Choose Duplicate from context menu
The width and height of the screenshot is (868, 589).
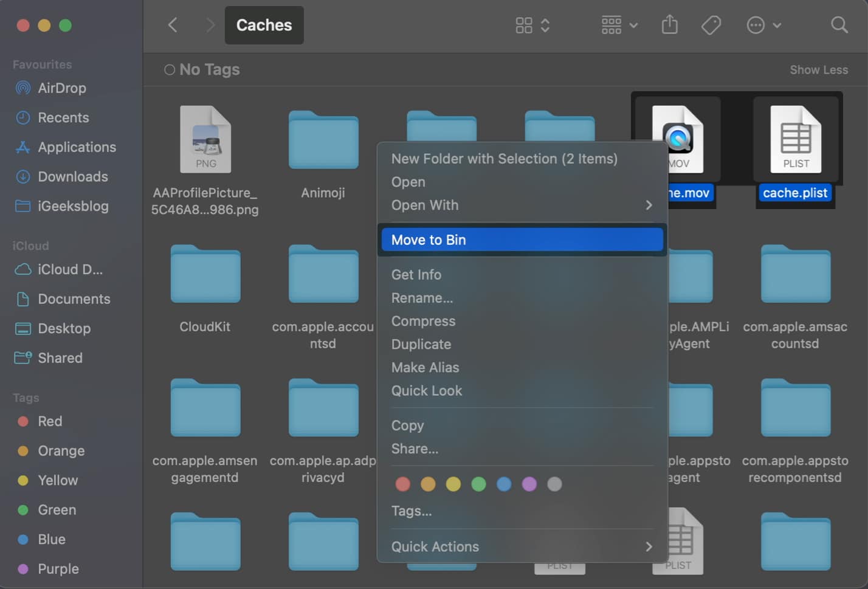click(421, 344)
